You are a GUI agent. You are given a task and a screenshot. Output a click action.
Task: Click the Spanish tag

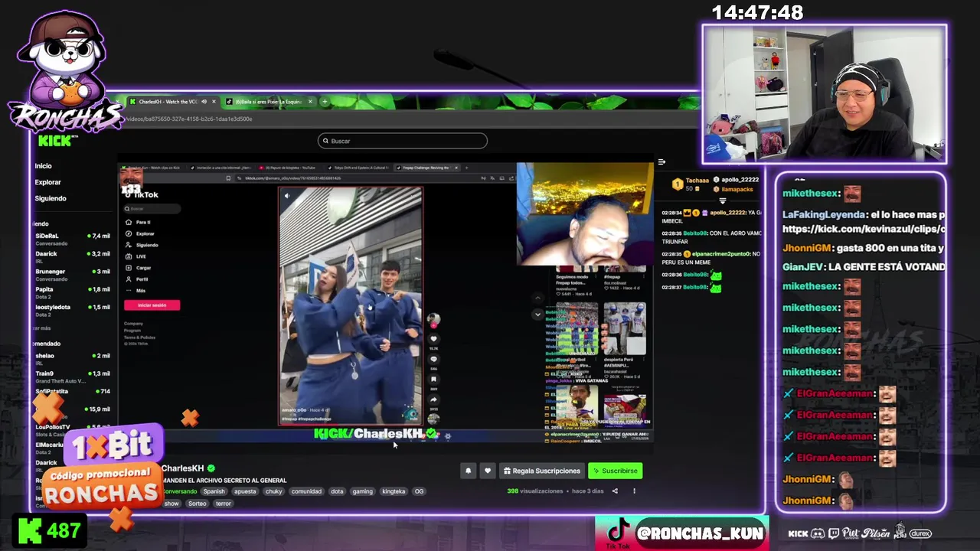click(214, 491)
